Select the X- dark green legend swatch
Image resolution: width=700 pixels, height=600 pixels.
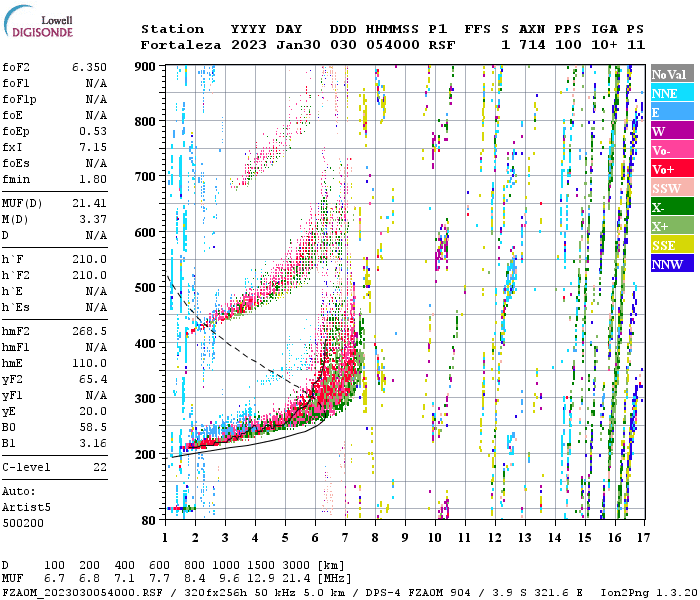[672, 207]
